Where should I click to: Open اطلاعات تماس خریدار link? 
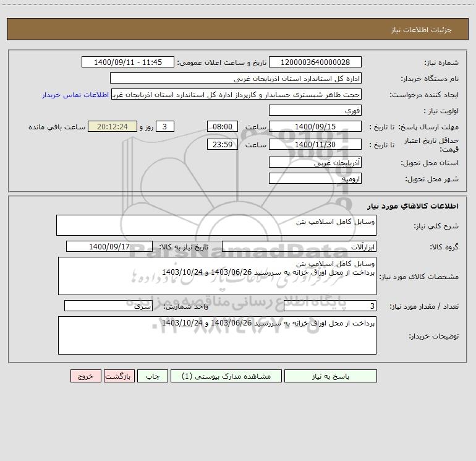[75, 95]
